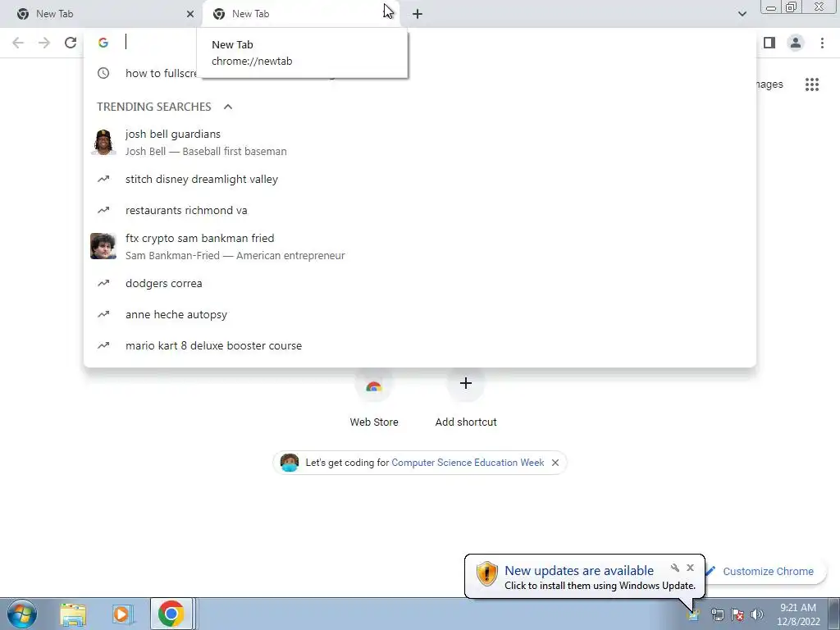Choose suggestion dodgers correa
840x630 pixels.
(419, 283)
